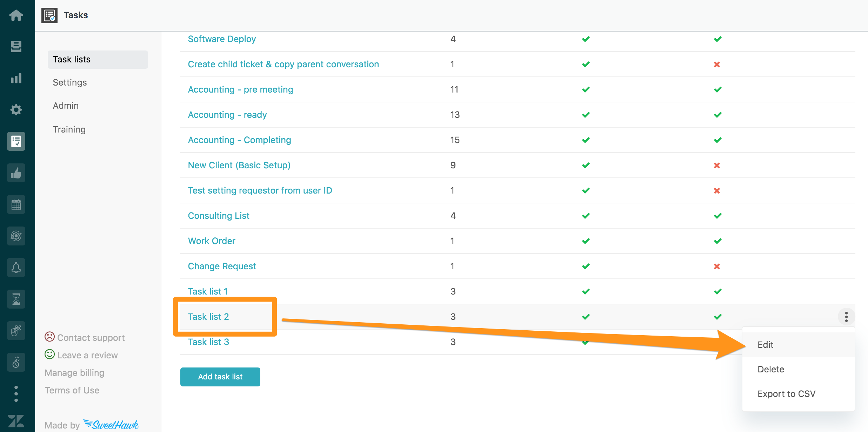The image size is (868, 432).
Task: Open the calendar app icon in sidebar
Action: click(x=16, y=204)
